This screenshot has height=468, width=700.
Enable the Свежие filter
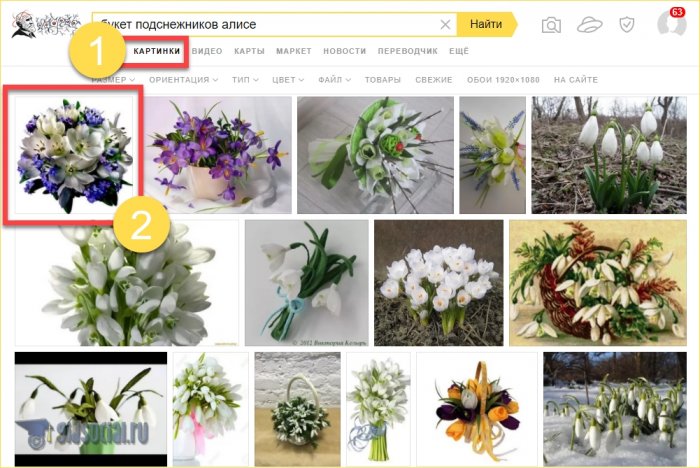tap(432, 79)
